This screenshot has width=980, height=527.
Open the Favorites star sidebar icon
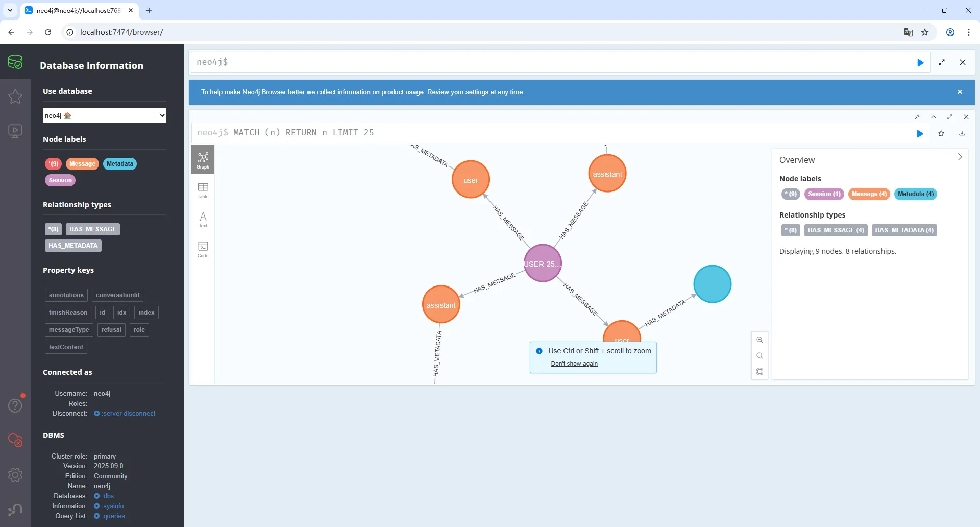[15, 97]
